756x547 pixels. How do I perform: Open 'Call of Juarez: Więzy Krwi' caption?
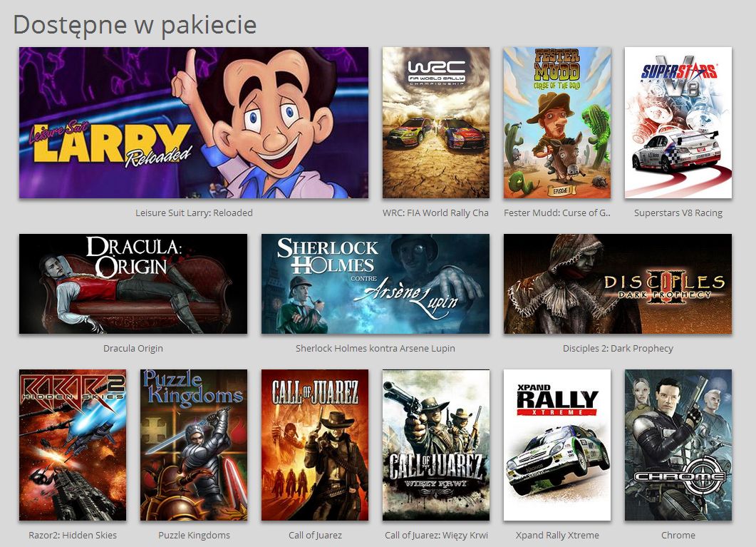coord(436,535)
